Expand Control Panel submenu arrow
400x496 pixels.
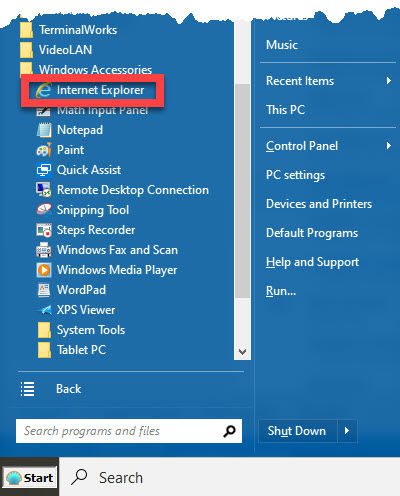[388, 146]
